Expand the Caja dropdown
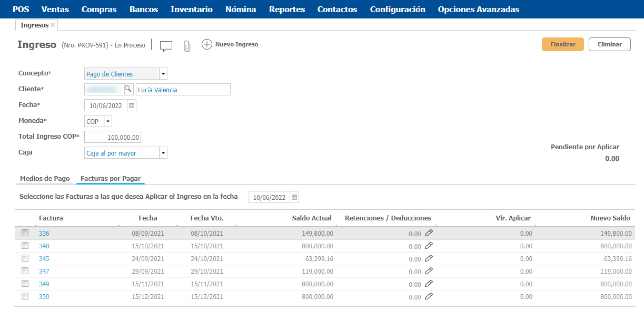 coord(163,153)
